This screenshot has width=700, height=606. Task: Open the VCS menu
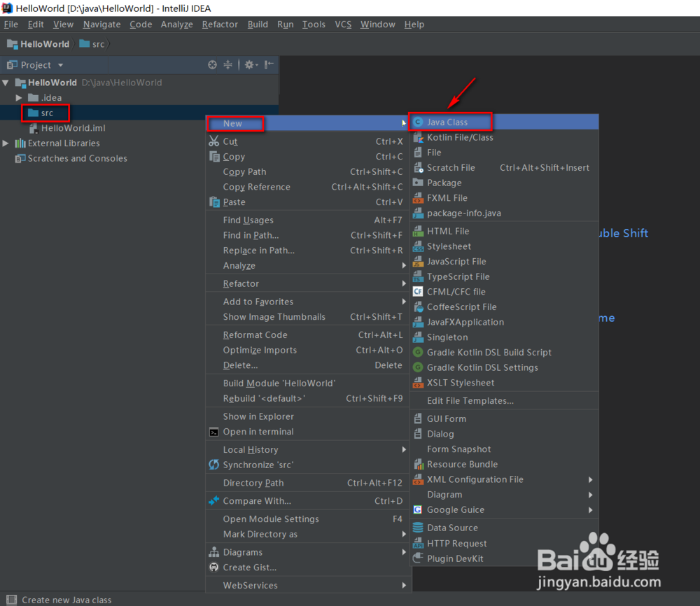343,24
